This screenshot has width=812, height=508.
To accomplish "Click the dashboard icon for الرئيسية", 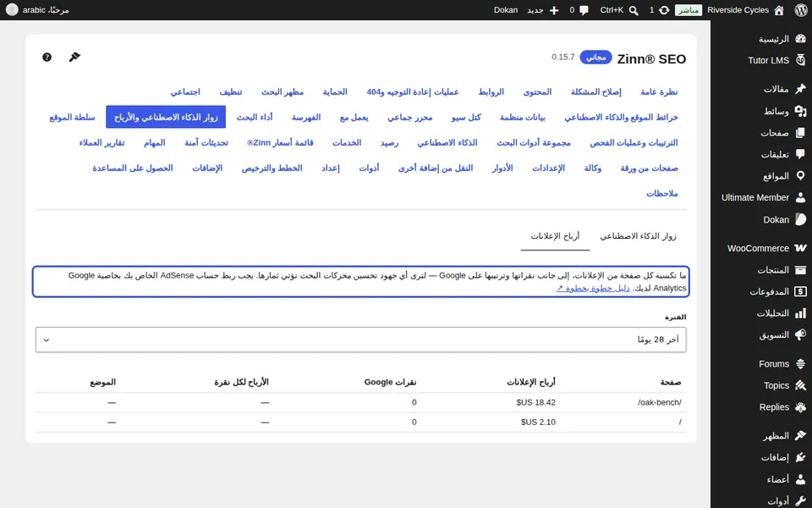I will [x=800, y=39].
